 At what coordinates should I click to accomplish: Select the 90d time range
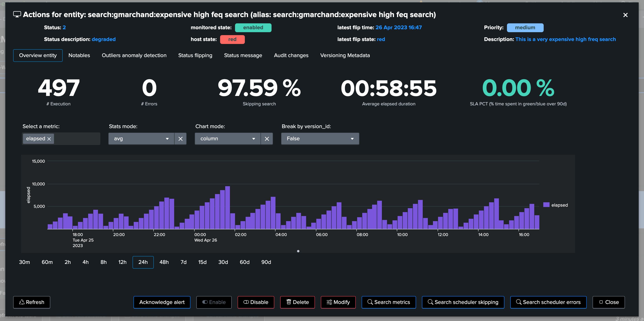266,262
